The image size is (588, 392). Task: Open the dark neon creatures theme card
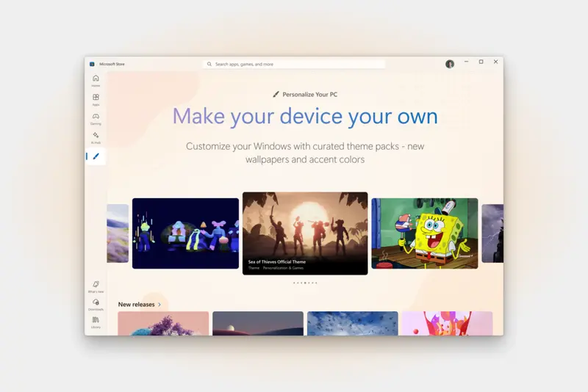click(185, 233)
